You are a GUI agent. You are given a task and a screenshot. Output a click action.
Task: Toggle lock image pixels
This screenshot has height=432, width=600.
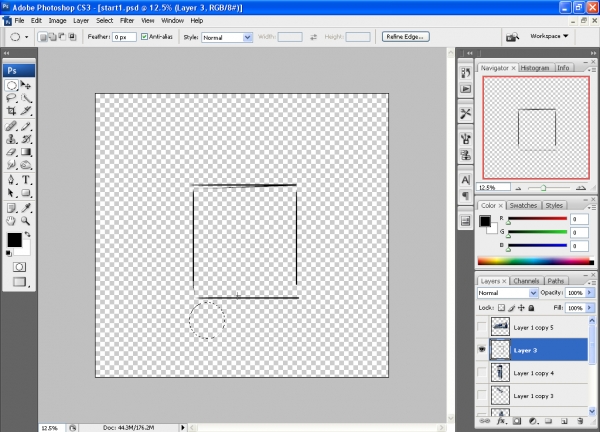pos(512,308)
